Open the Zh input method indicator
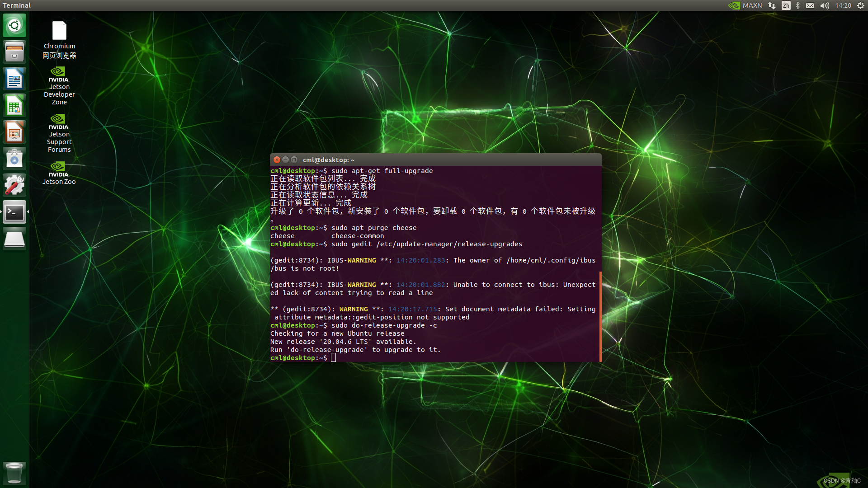Image resolution: width=868 pixels, height=488 pixels. click(786, 5)
